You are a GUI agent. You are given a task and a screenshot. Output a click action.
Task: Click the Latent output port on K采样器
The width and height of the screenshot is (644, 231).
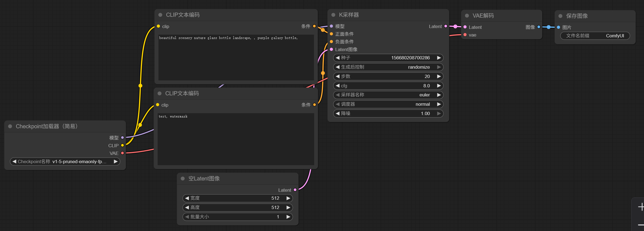pyautogui.click(x=446, y=26)
